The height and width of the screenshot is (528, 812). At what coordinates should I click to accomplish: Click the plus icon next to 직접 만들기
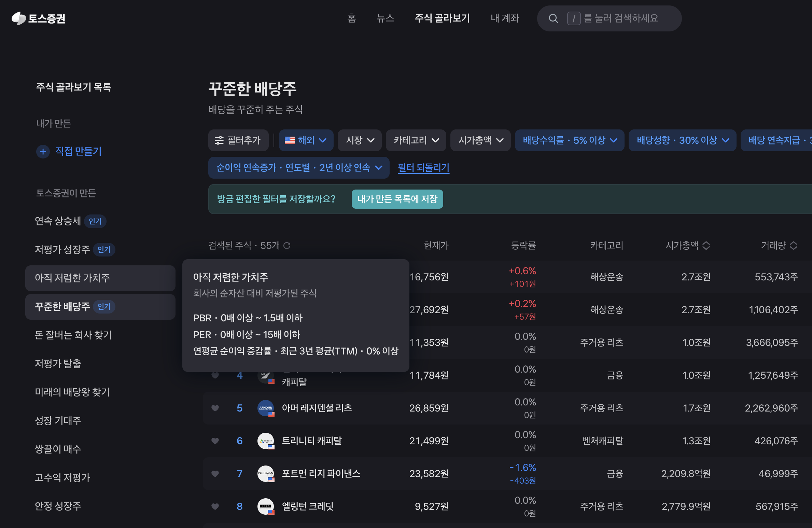click(43, 151)
